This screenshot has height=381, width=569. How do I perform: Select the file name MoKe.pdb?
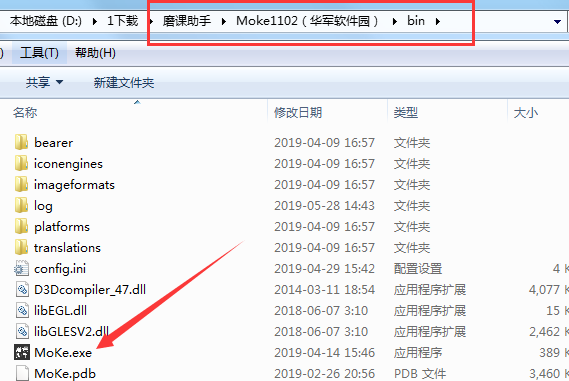pos(65,374)
